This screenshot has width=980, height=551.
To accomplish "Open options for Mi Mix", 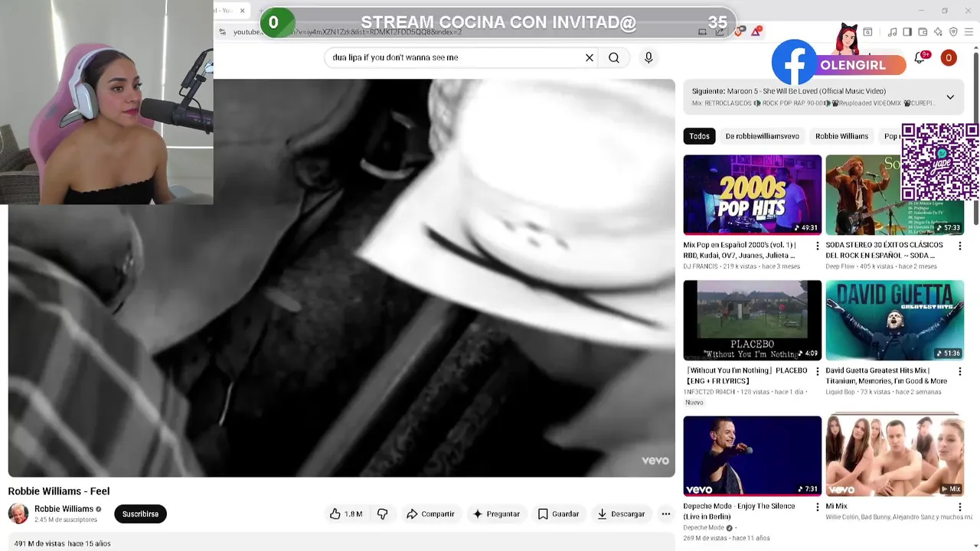I will click(x=959, y=507).
